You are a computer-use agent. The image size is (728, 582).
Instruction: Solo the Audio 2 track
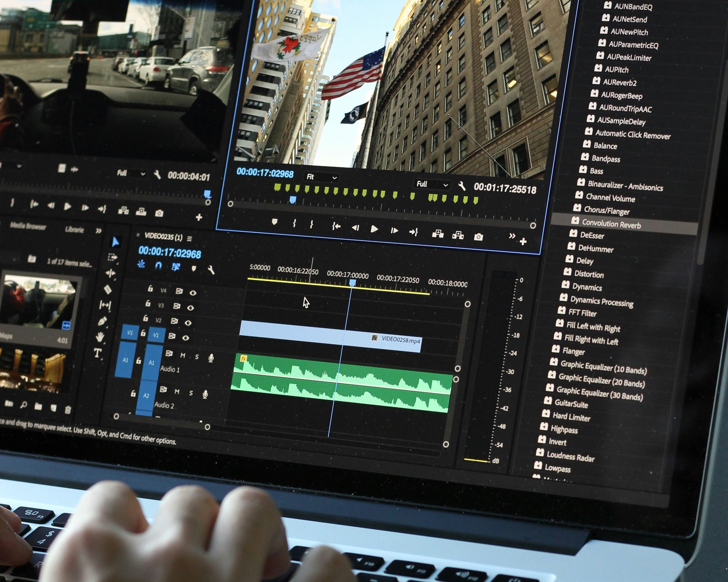pyautogui.click(x=191, y=393)
